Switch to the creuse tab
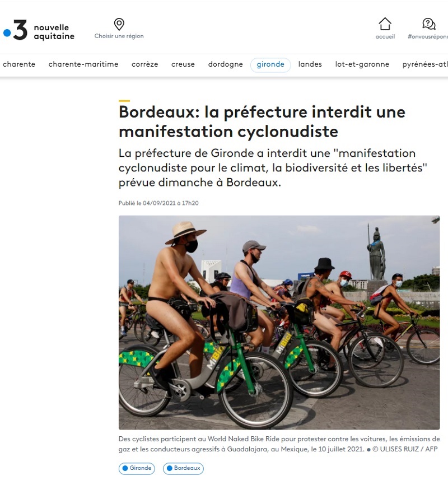 [x=183, y=64]
